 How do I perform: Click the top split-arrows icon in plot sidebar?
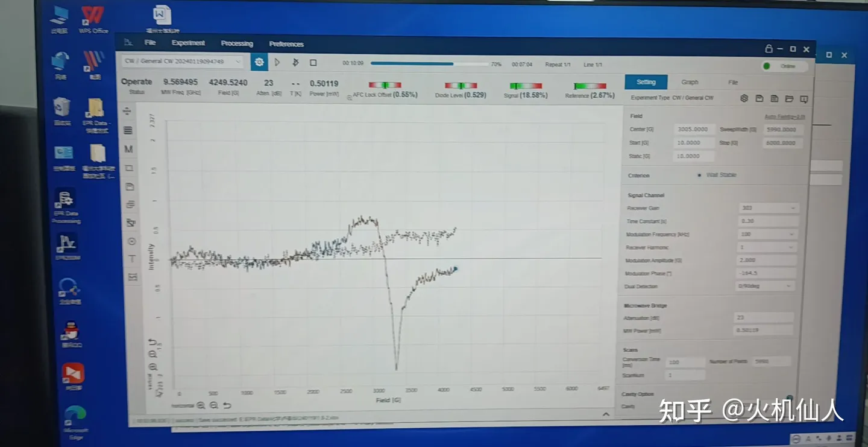[x=127, y=112]
